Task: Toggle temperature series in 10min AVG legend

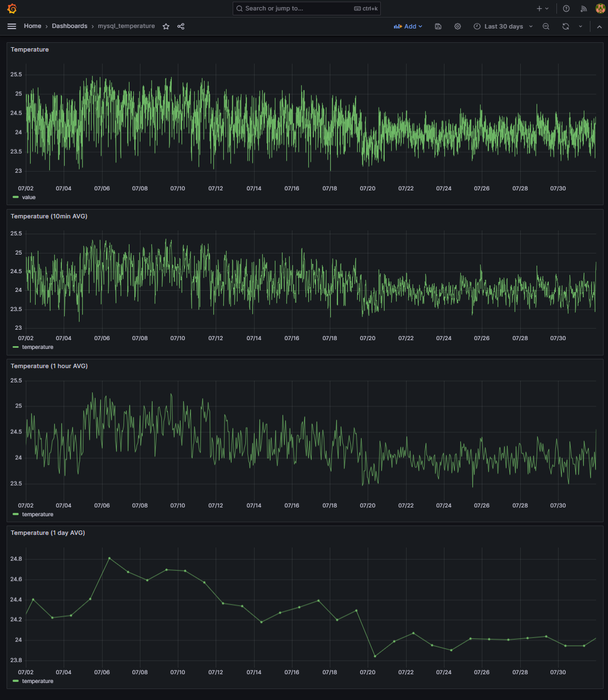Action: point(37,347)
